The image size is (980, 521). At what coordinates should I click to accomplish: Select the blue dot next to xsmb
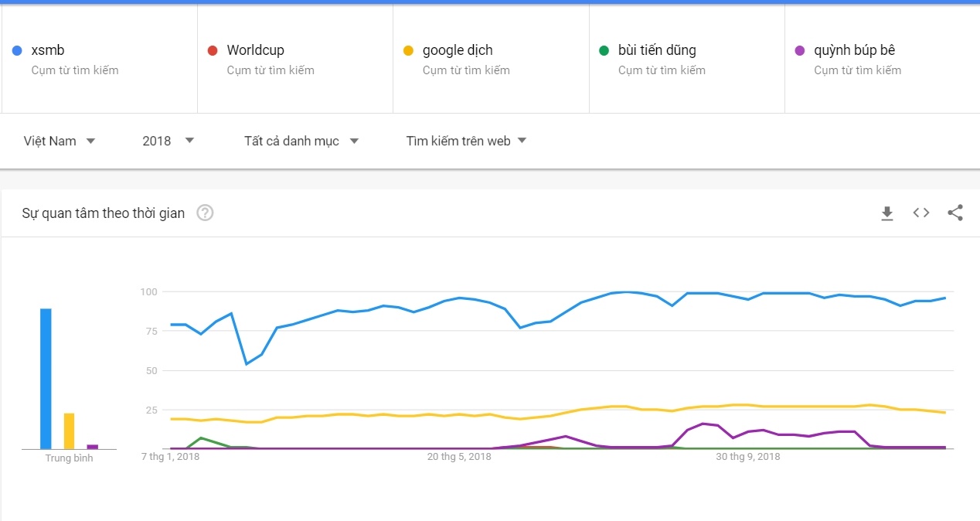19,49
